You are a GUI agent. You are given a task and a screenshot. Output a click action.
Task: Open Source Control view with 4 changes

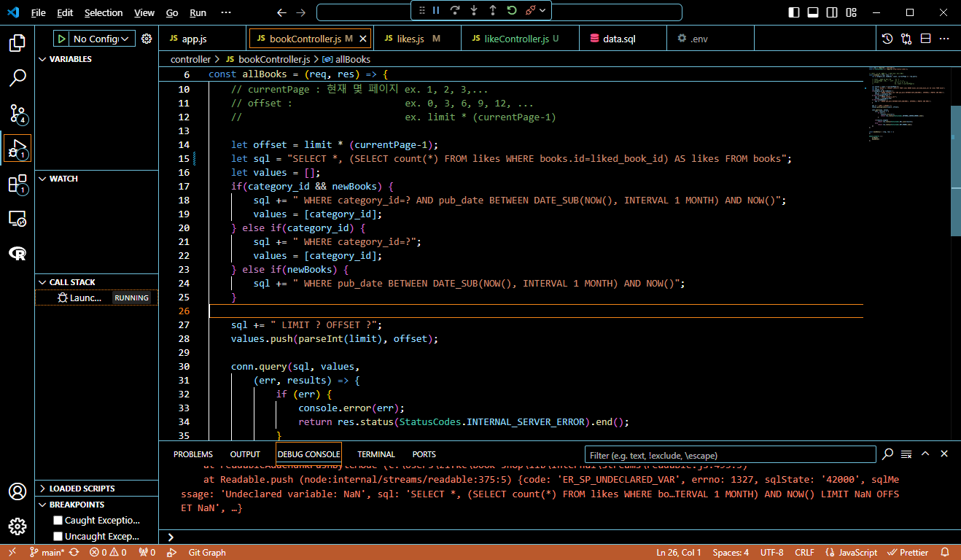(x=17, y=113)
